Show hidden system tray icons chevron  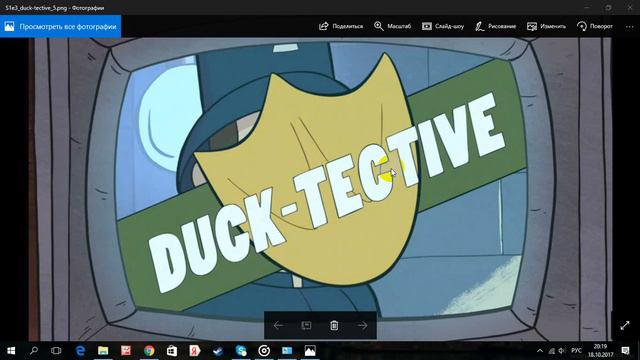pyautogui.click(x=540, y=351)
